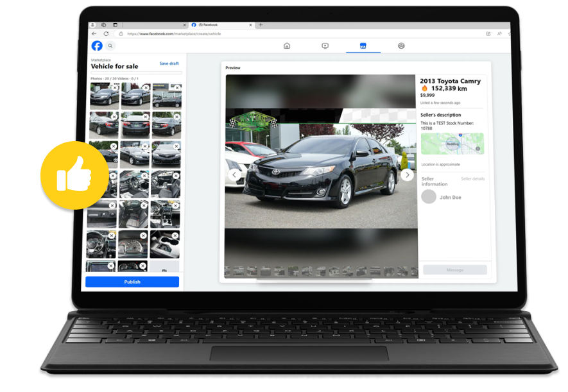Open the magnifying glass search icon
The image size is (568, 392).
(109, 46)
